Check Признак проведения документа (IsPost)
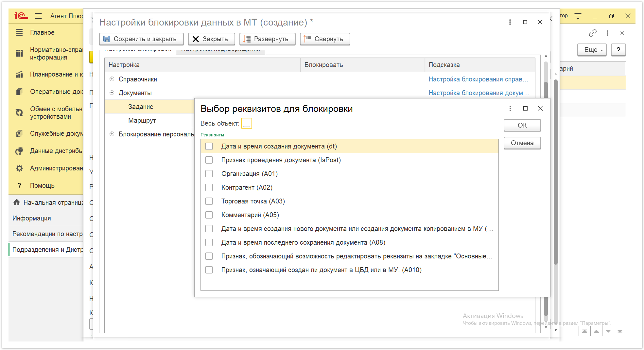The width and height of the screenshot is (644, 350). coord(209,160)
